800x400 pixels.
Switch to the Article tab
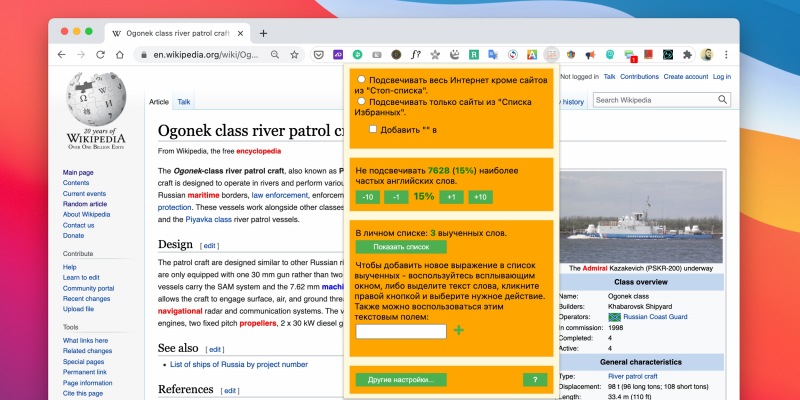[159, 102]
